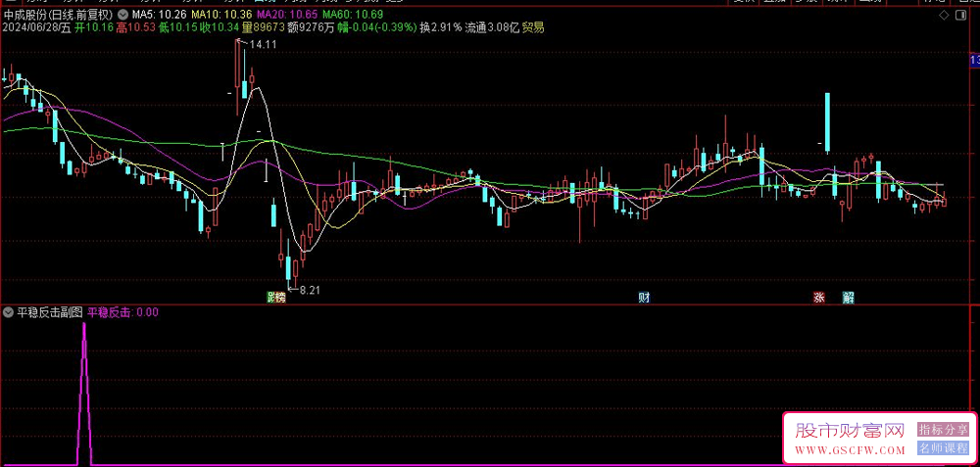Click the tall cyan candlestick above the 涨 marker
This screenshot has height=467, width=980.
[827, 123]
